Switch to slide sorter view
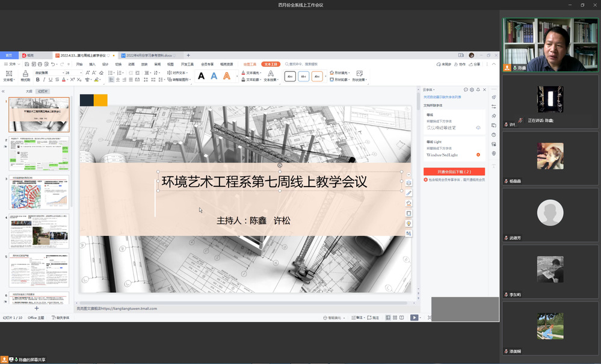601x364 pixels. (395, 318)
